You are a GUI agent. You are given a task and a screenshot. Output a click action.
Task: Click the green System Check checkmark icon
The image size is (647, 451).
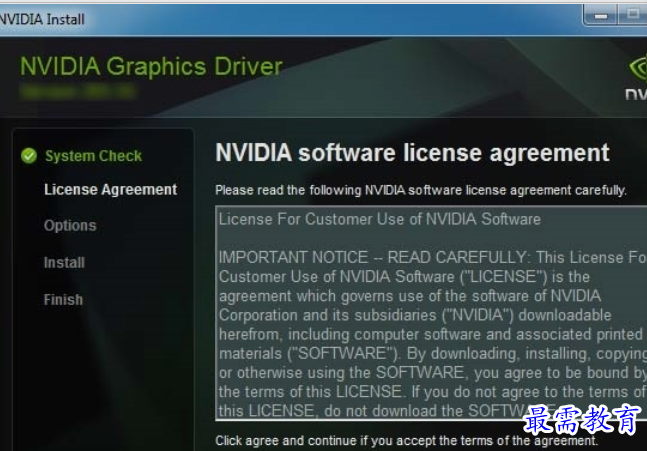(29, 156)
